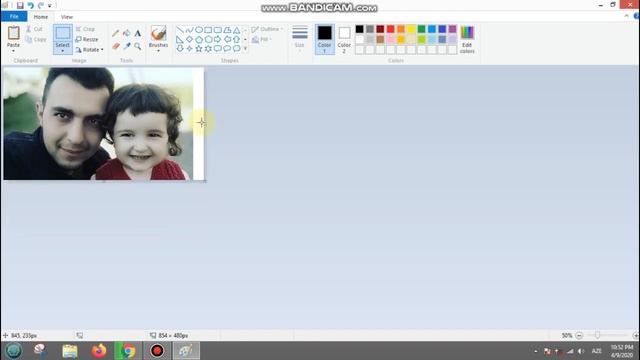Choose the Left arrow shape
Screen dimensions: 640x360
coord(227,40)
